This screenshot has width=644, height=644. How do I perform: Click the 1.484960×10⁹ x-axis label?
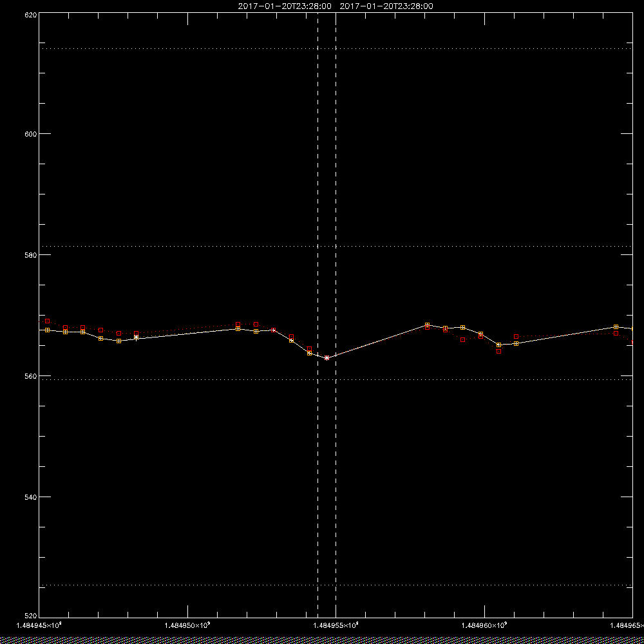click(485, 625)
